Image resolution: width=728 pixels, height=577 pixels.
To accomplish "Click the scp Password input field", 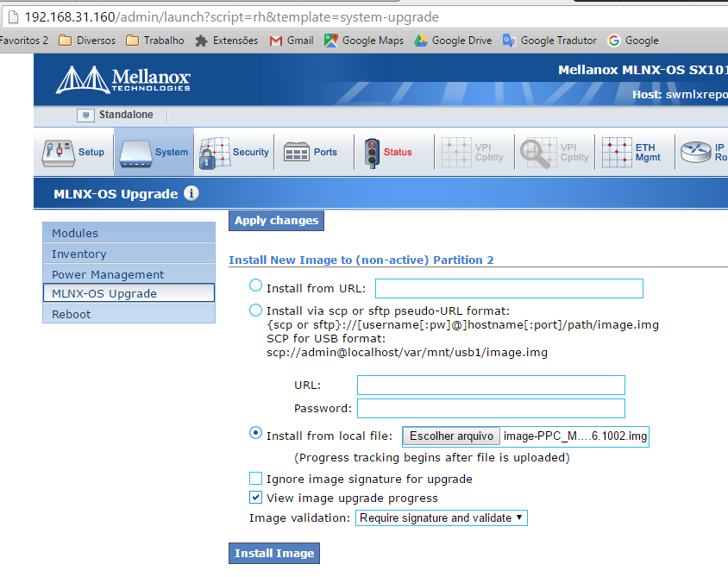I will pyautogui.click(x=491, y=408).
